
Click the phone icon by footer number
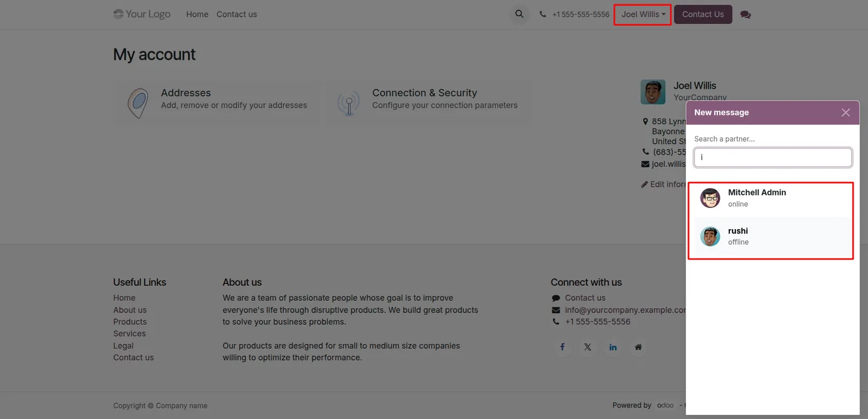[x=556, y=322]
